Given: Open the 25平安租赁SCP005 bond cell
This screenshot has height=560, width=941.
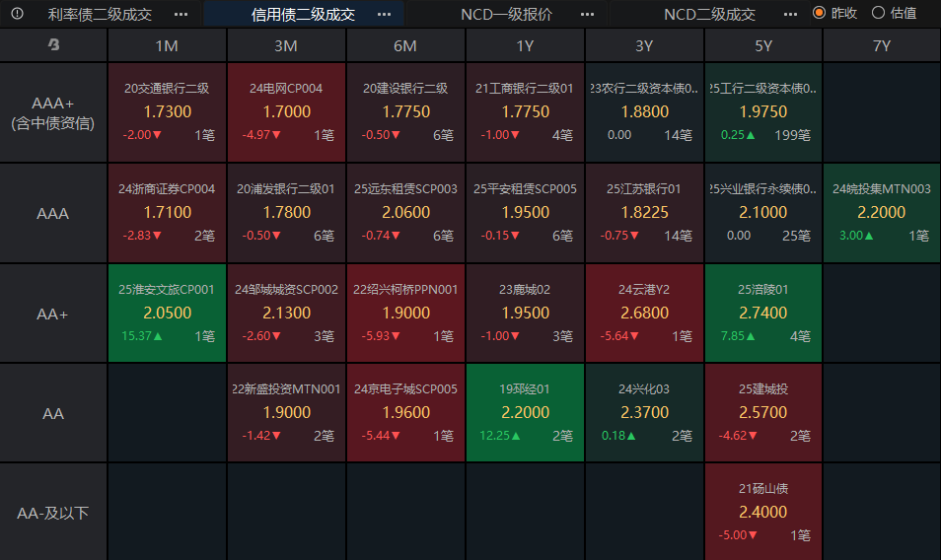Looking at the screenshot, I should click(525, 213).
